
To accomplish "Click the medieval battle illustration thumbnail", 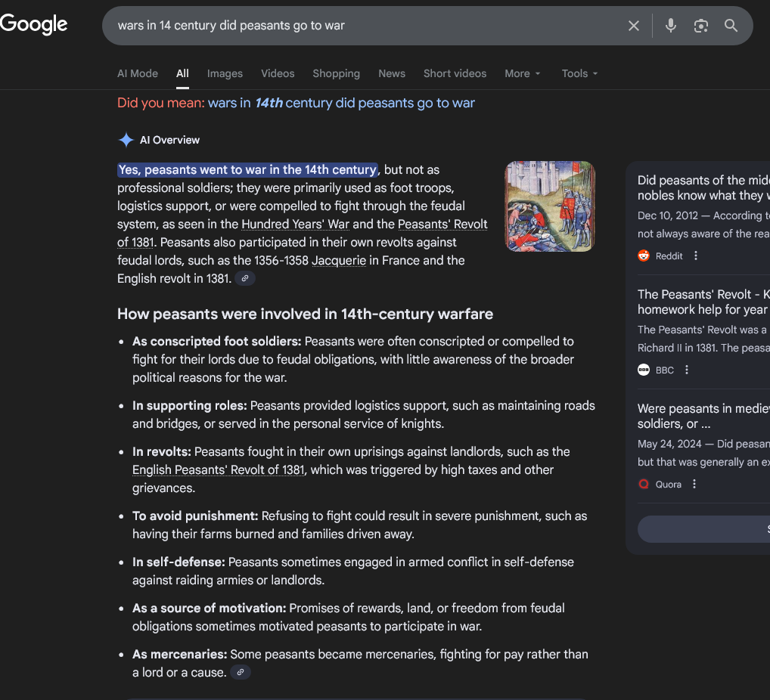I will click(x=549, y=206).
